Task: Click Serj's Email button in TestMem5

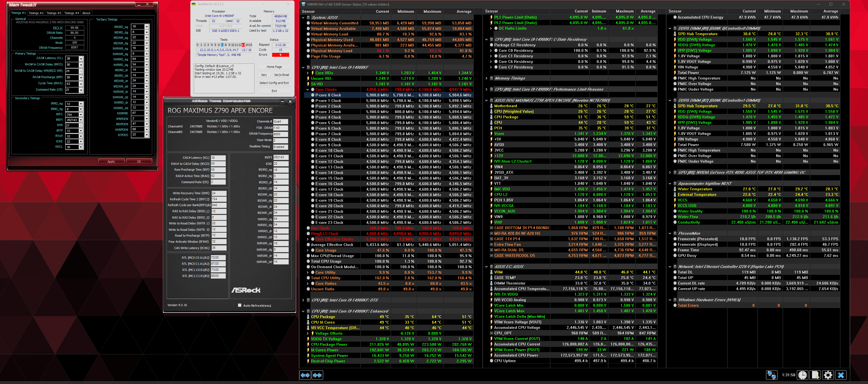Action: click(281, 75)
